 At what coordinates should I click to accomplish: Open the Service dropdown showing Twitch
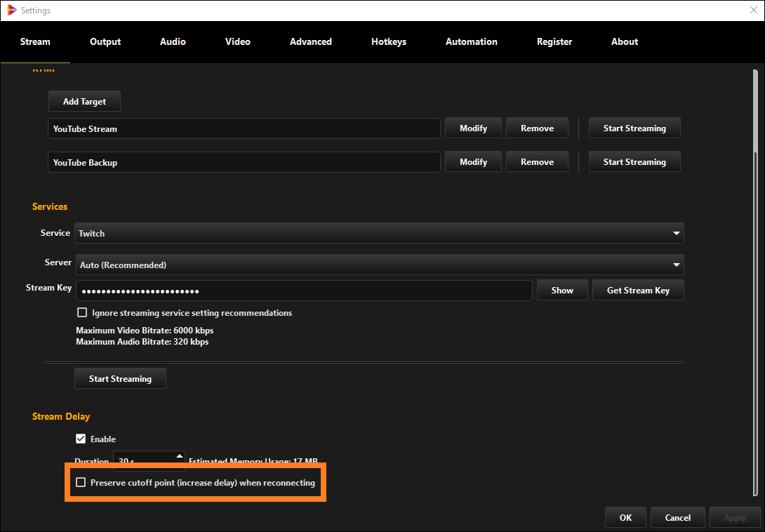click(379, 233)
